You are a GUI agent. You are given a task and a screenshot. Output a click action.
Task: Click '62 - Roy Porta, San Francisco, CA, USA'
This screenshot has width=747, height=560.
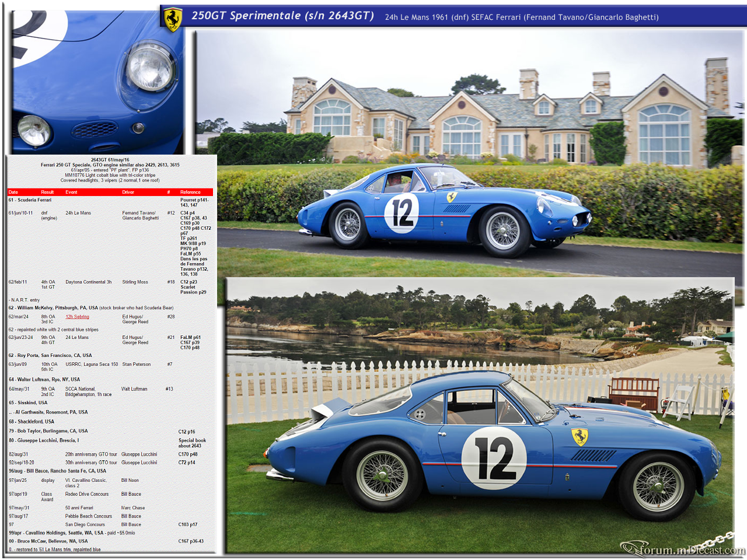tap(50, 355)
